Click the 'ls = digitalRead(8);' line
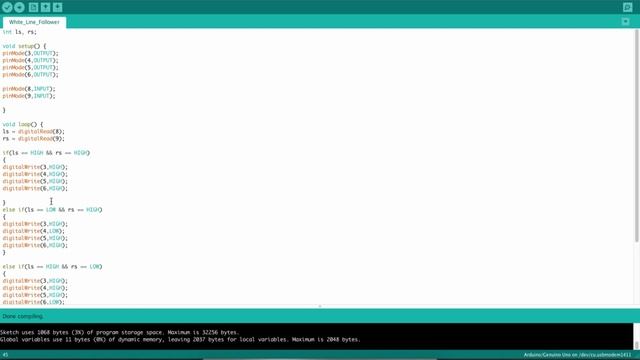 33,131
